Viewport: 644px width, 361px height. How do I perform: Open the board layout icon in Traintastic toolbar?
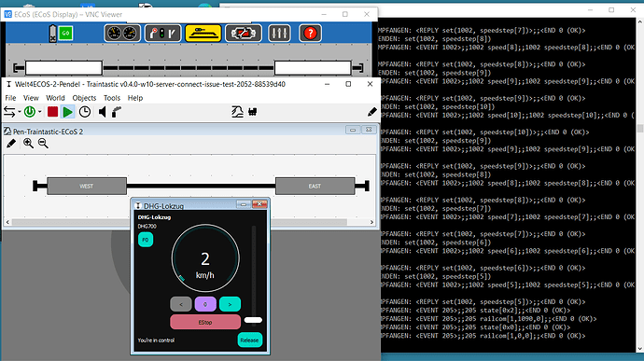237,112
